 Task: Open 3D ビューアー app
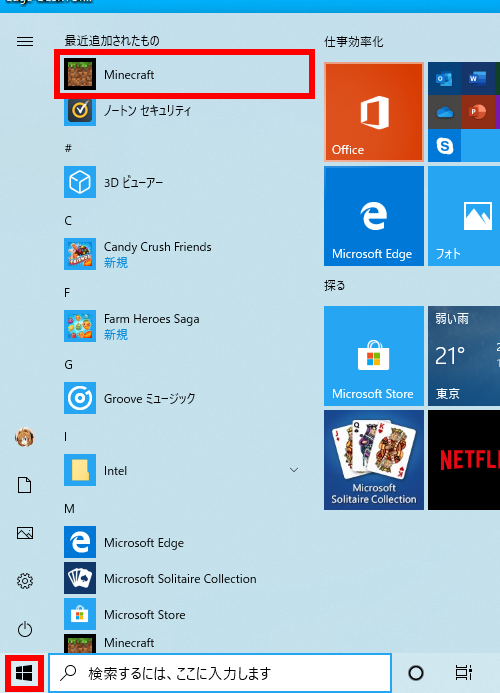click(184, 182)
